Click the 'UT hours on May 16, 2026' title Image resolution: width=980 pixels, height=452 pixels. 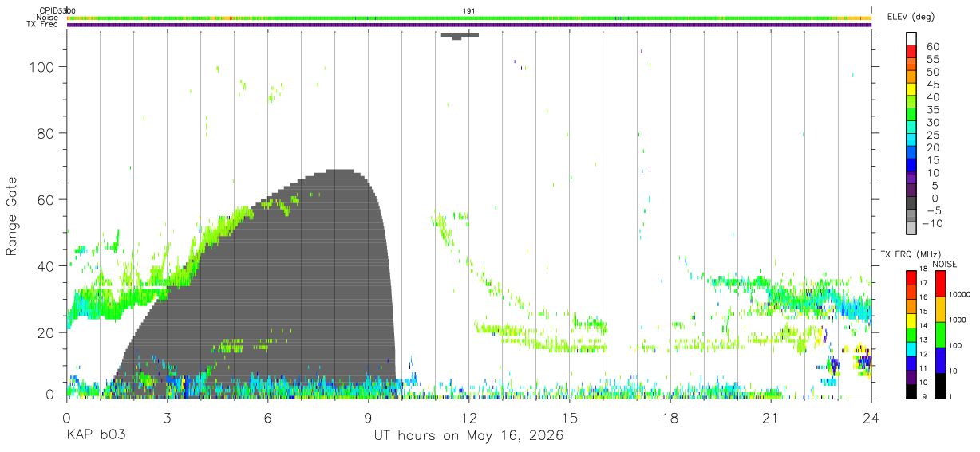point(468,436)
